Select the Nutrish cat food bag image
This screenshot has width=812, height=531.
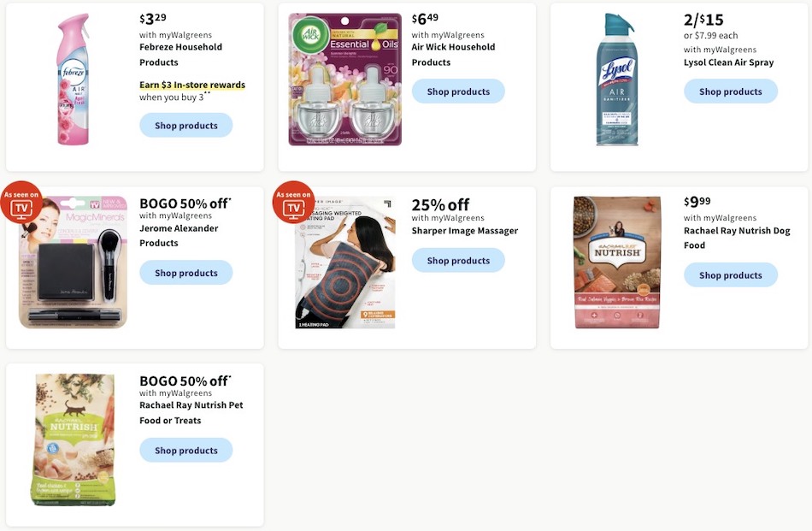73,439
